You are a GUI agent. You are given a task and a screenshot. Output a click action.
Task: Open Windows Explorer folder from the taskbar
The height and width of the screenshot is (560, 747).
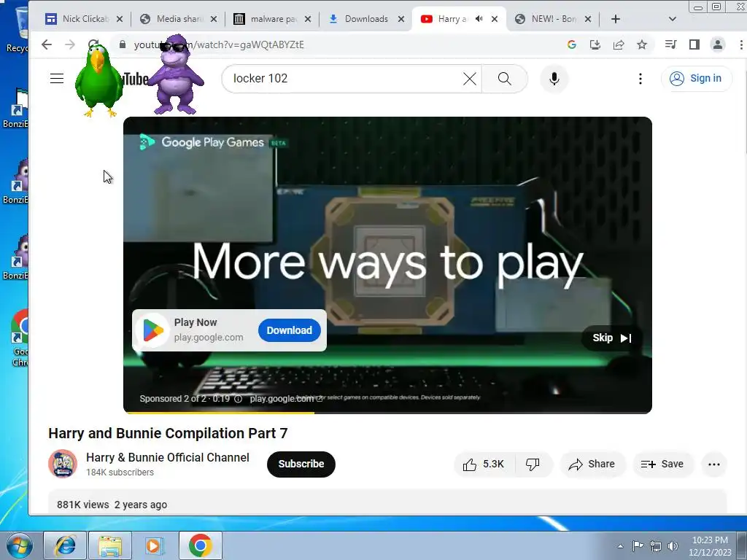[x=110, y=545]
